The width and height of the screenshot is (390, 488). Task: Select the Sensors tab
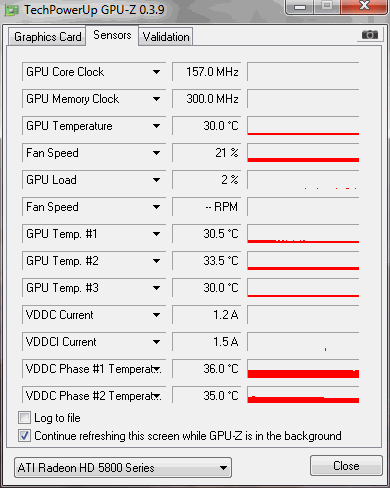click(x=112, y=35)
